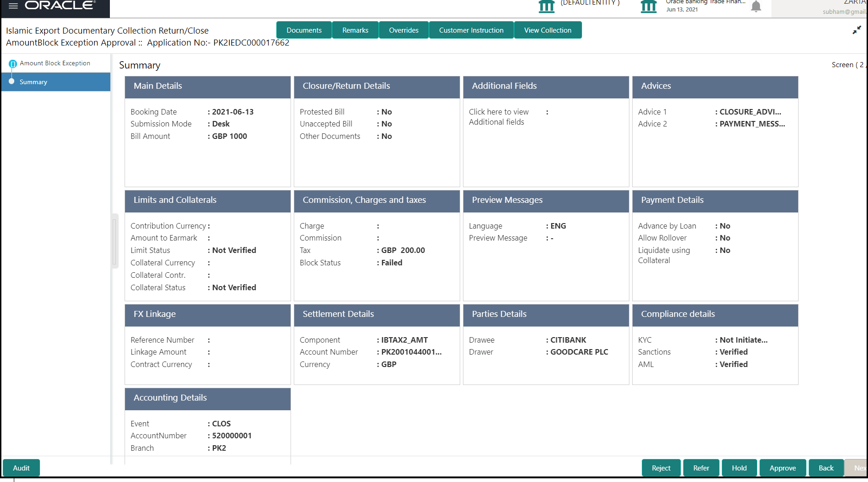Select the Remarks button
The image size is (868, 482).
pos(355,29)
